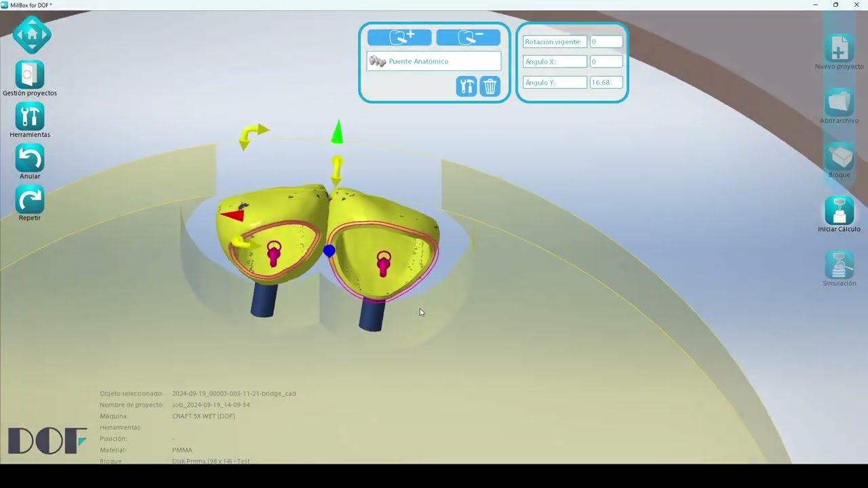
Task: Click the CRAFT 5X WET (DOF) machine text
Action: pos(203,416)
